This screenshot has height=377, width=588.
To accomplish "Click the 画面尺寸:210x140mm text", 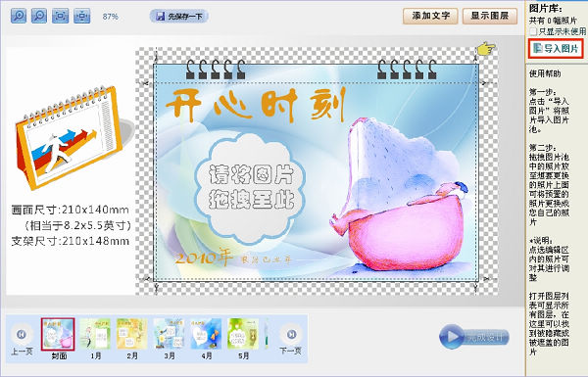I will tap(71, 210).
